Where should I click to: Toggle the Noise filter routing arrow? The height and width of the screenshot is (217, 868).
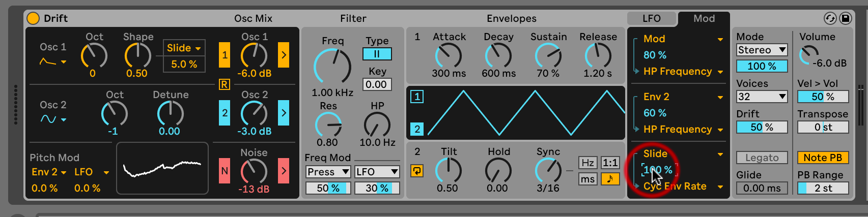[284, 171]
